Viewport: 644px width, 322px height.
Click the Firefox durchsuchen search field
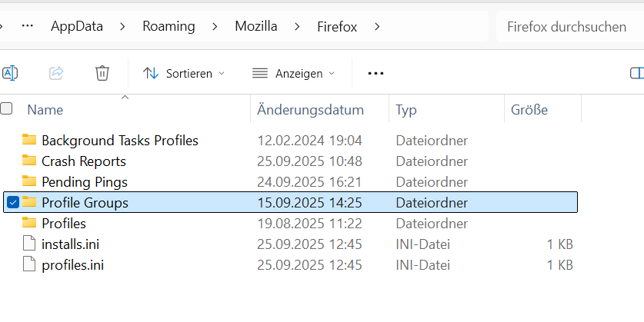coord(568,27)
